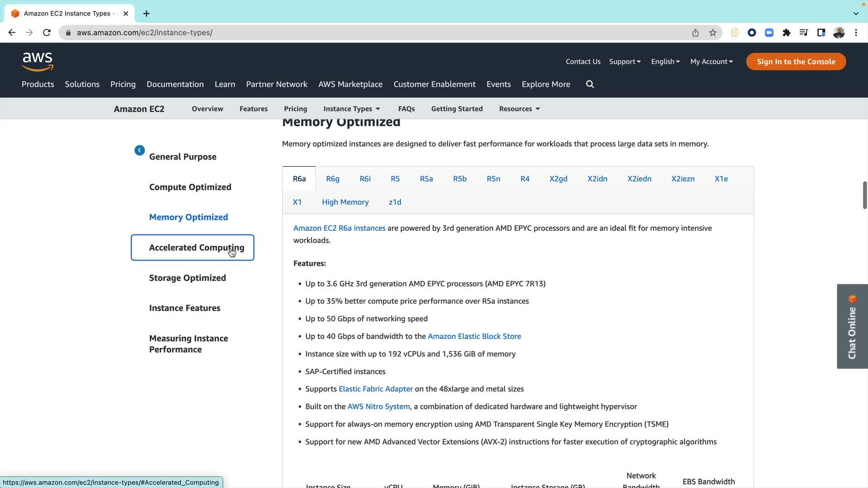Bookmark this page with star icon
Viewport: 868px width, 488px height.
point(712,33)
